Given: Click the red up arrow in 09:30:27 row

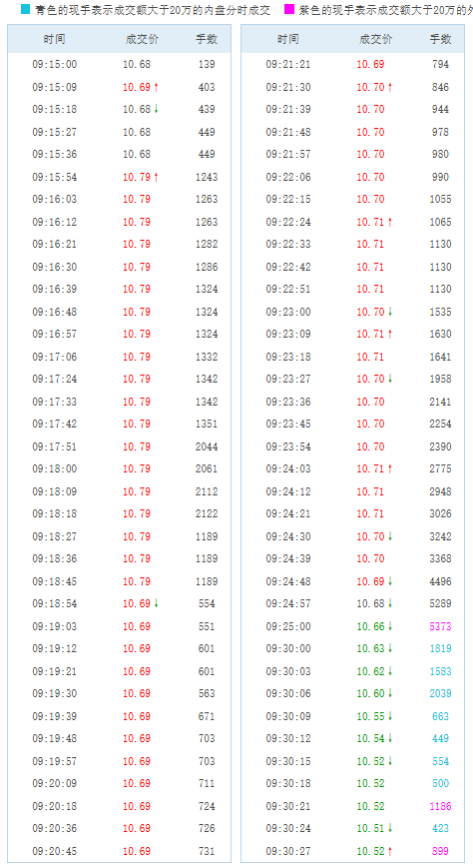Looking at the screenshot, I should [390, 851].
